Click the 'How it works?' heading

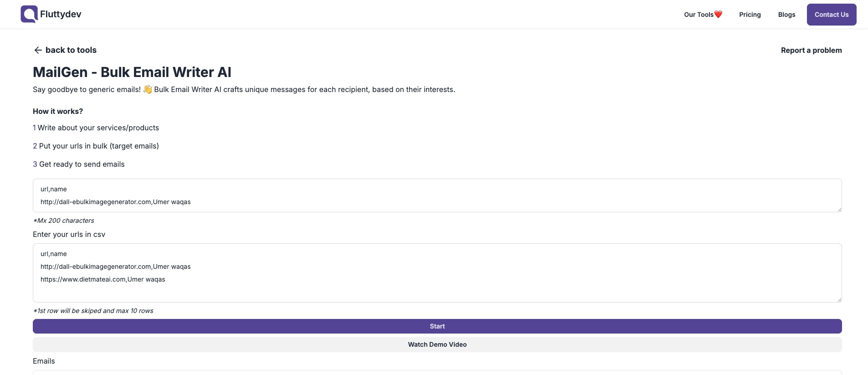(x=58, y=111)
